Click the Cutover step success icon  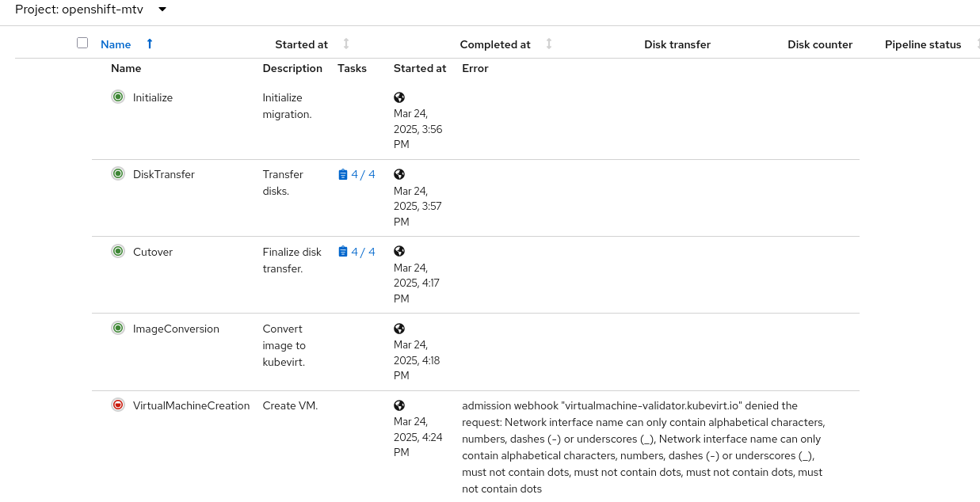118,252
